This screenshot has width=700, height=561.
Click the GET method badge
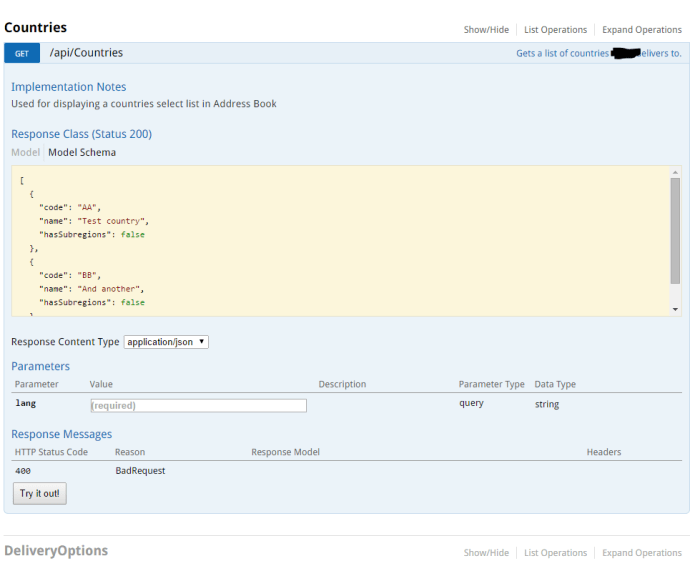point(21,53)
